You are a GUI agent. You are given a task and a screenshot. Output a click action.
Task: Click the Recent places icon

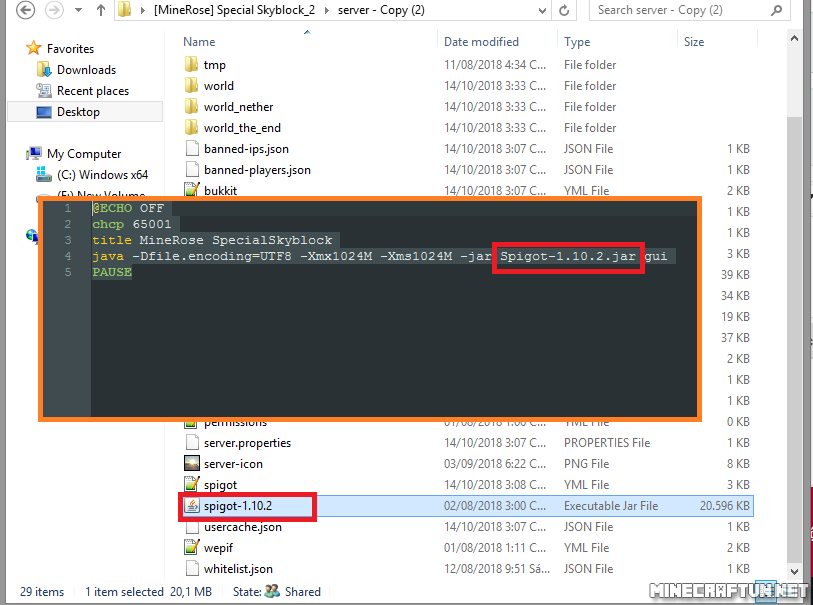[44, 91]
